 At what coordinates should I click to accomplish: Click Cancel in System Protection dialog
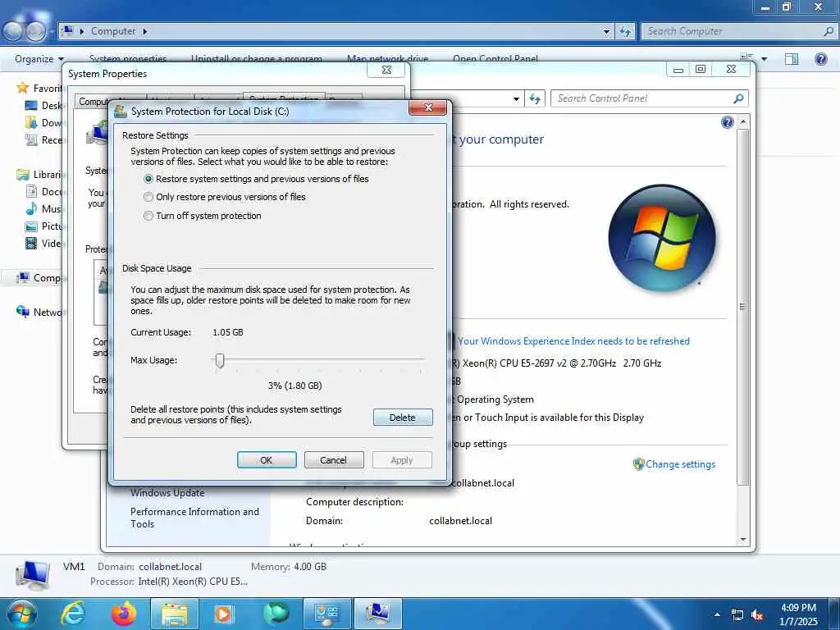tap(333, 460)
